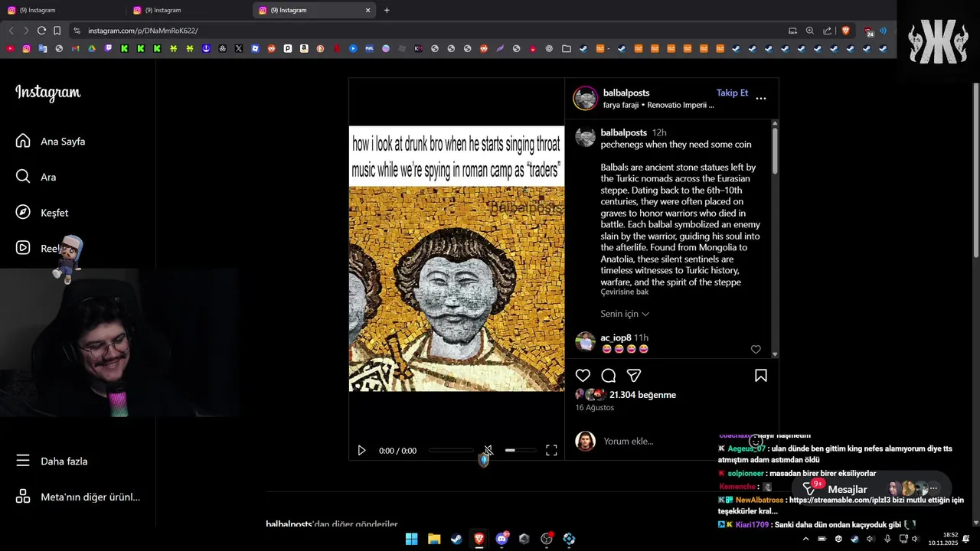Play the video
The height and width of the screenshot is (551, 980).
(x=361, y=451)
